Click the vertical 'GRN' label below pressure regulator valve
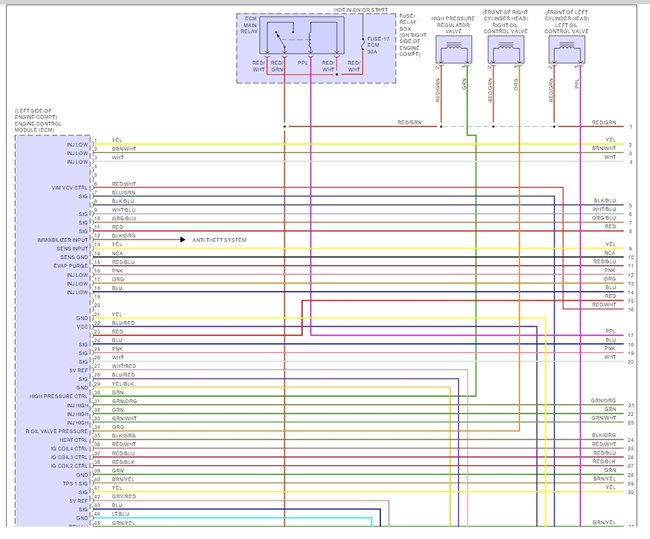 (464, 84)
